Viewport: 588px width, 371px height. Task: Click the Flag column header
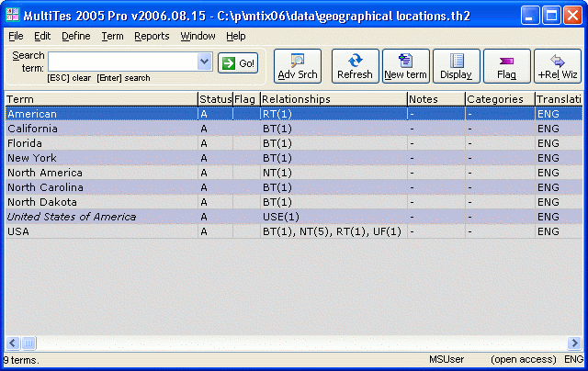(246, 99)
